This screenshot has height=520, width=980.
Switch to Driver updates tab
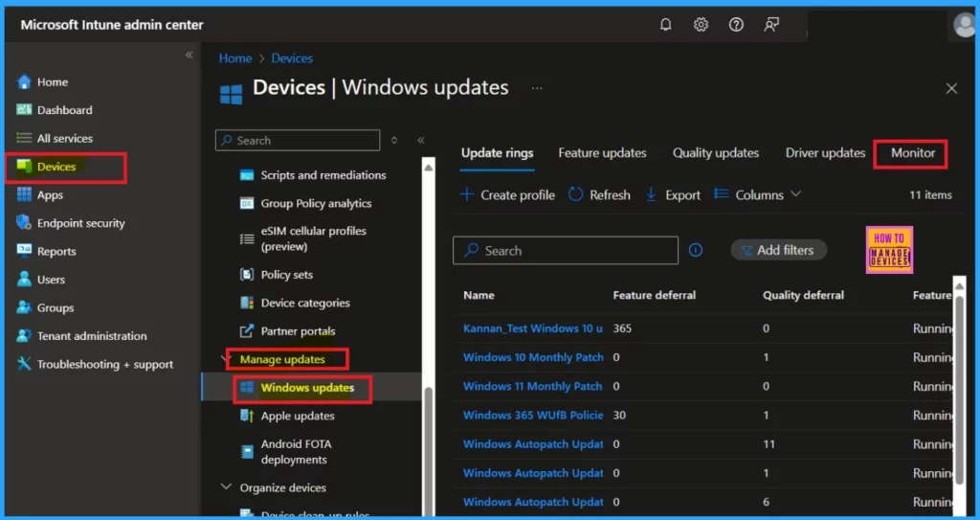pyautogui.click(x=825, y=152)
